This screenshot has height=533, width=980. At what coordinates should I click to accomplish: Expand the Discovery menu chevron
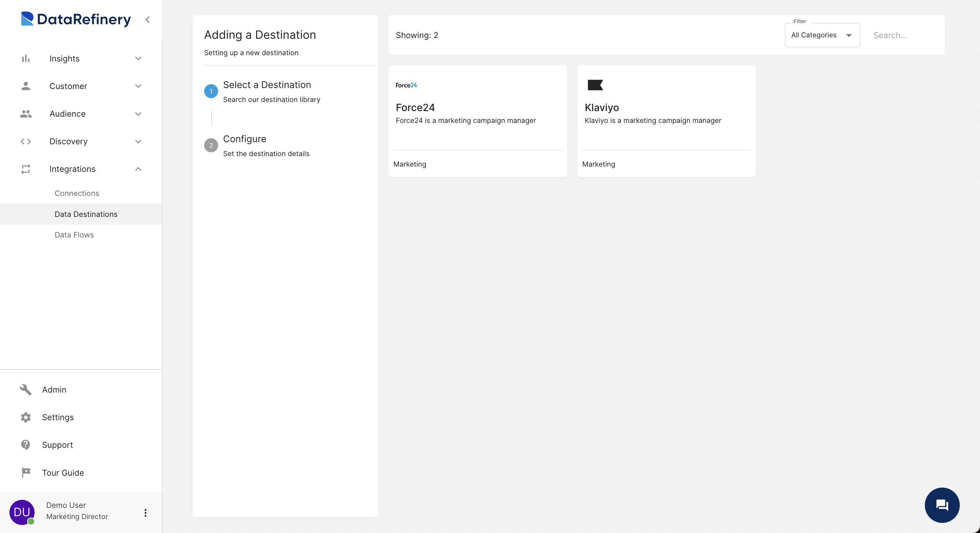click(x=138, y=141)
